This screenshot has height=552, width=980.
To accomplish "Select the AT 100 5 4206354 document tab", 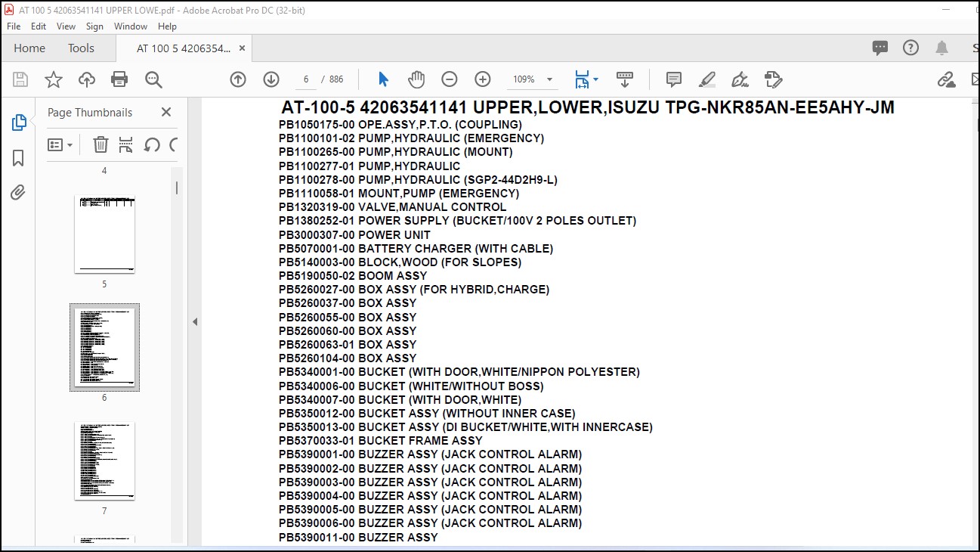I will click(184, 48).
